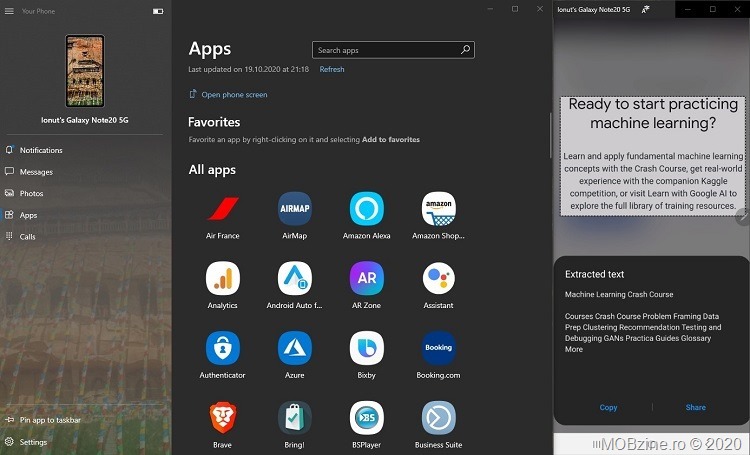The image size is (750, 455).
Task: Launch the AirMap app icon
Action: [294, 209]
